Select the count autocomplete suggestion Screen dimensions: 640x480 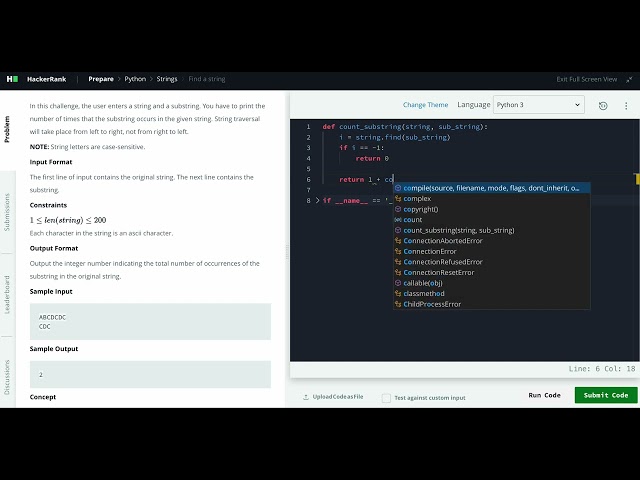491,220
